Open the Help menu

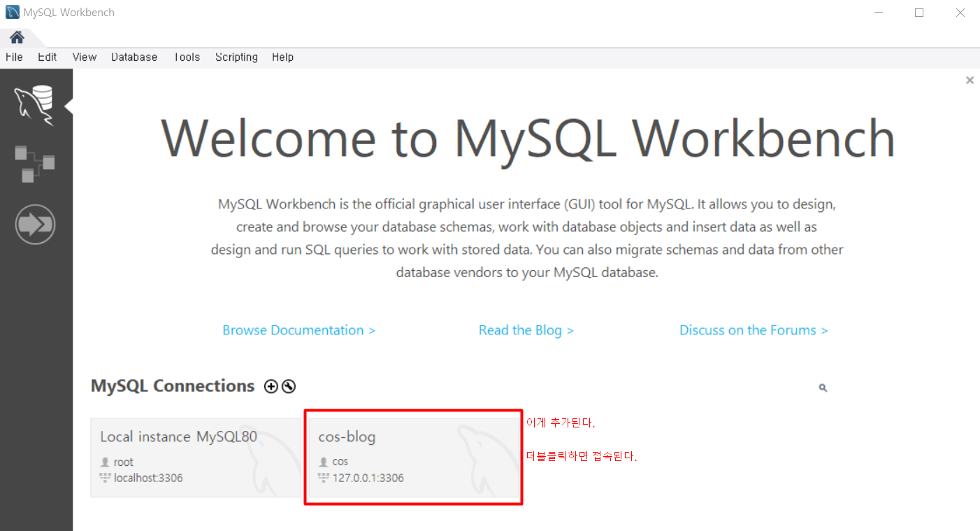point(282,57)
